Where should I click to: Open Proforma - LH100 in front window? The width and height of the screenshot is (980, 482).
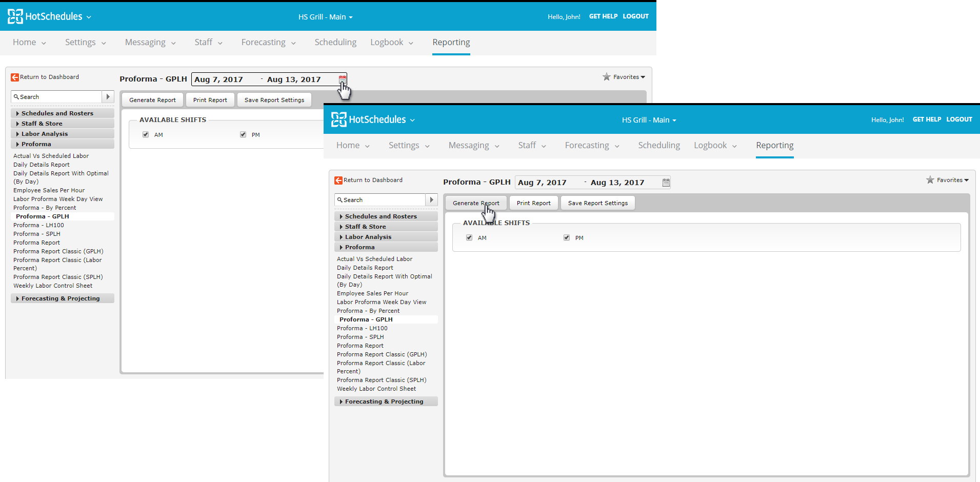pyautogui.click(x=362, y=328)
